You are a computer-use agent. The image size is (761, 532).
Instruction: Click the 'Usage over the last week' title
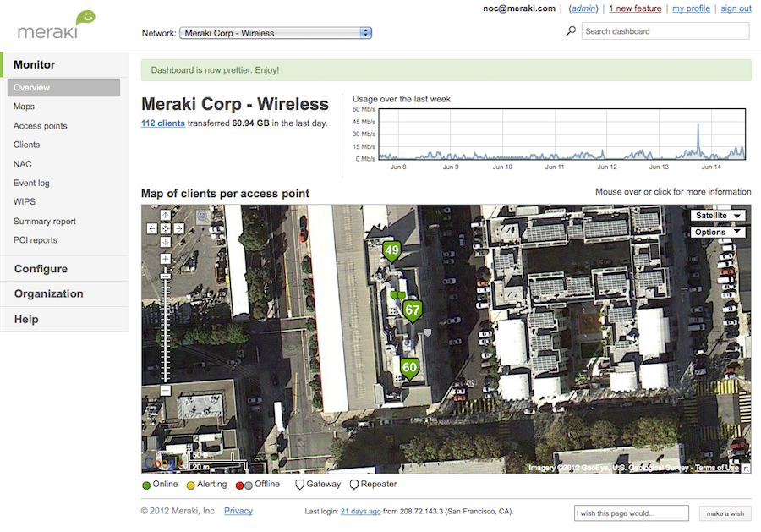click(x=402, y=99)
